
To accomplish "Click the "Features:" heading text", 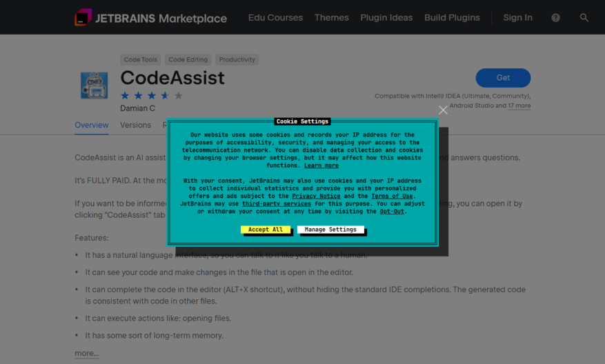I will click(92, 238).
